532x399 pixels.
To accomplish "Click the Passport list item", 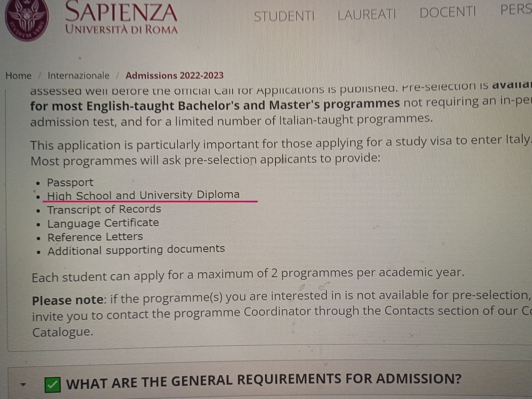I will coord(70,182).
